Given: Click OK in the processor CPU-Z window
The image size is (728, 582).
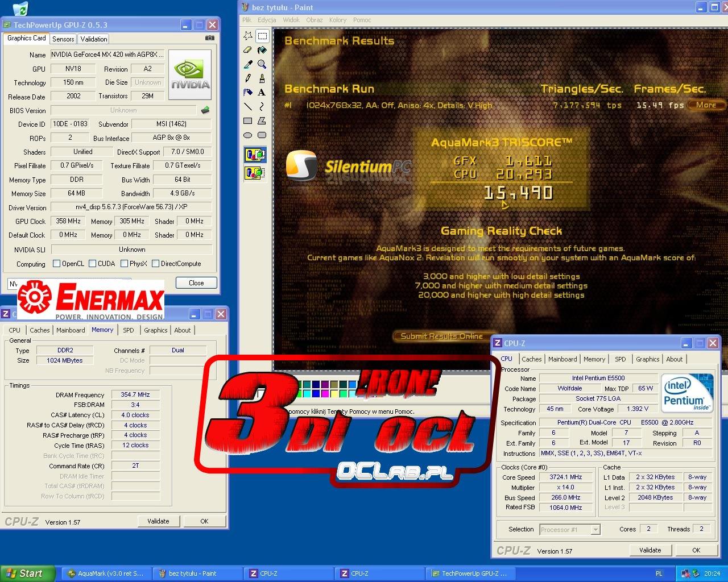Looking at the screenshot, I should (x=696, y=550).
